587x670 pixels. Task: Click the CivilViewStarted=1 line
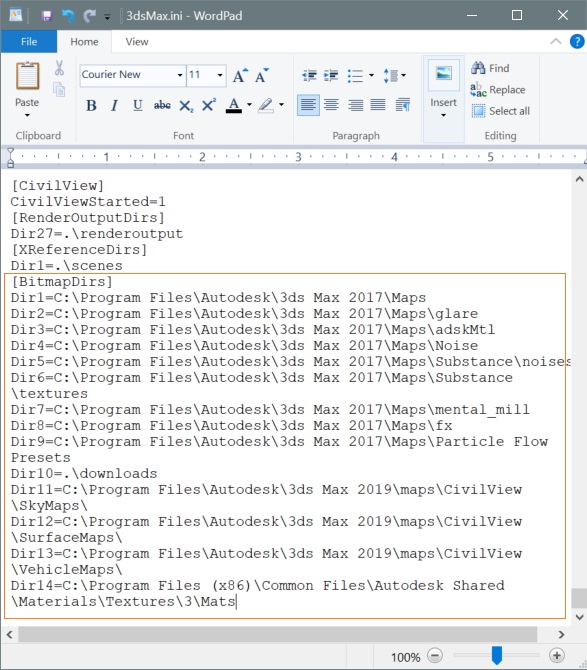88,202
